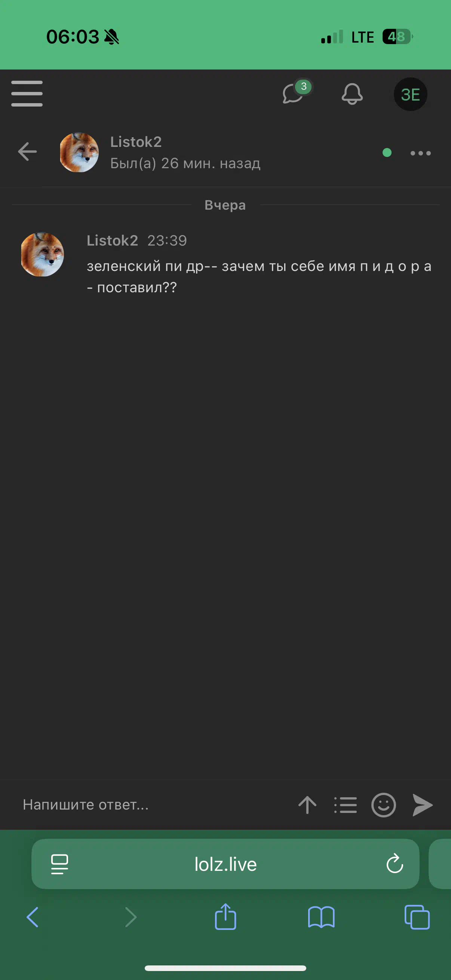Click the green online status dot
This screenshot has height=980, width=451.
tap(387, 152)
